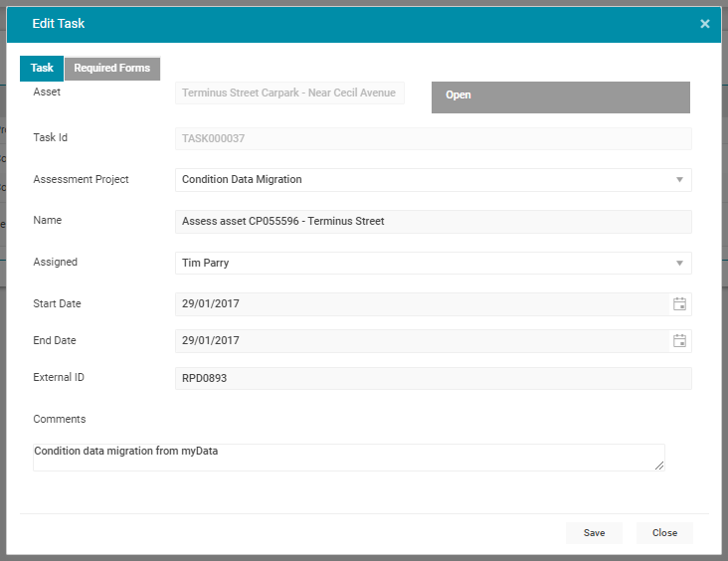Click the Asset field for Terminus Street Carpark
This screenshot has height=561, width=728.
pos(289,93)
